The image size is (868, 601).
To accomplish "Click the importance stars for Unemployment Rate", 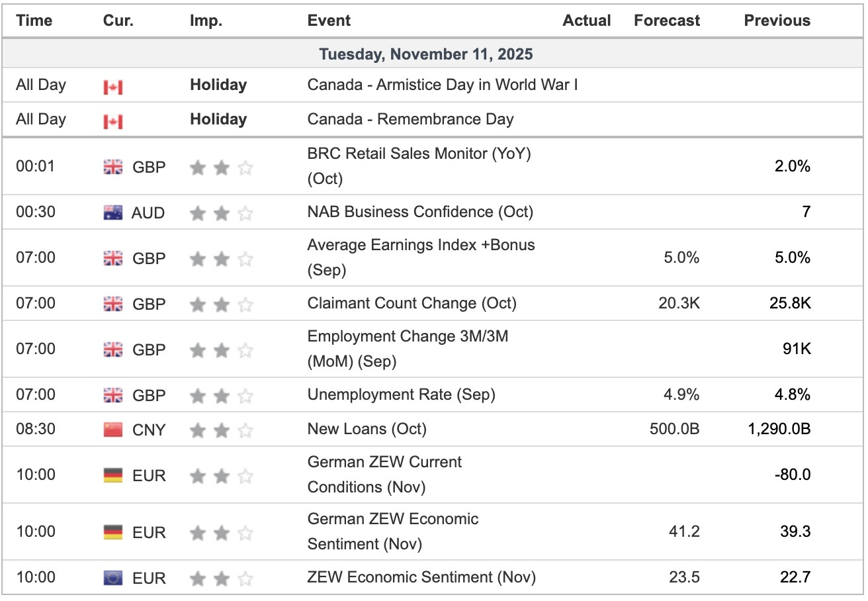I will click(x=221, y=396).
